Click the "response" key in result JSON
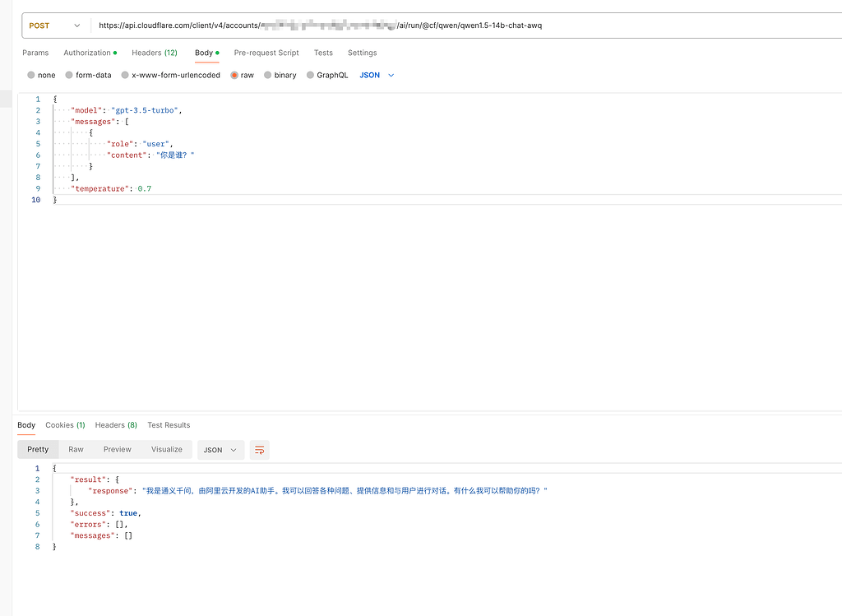This screenshot has height=616, width=842. pos(110,491)
